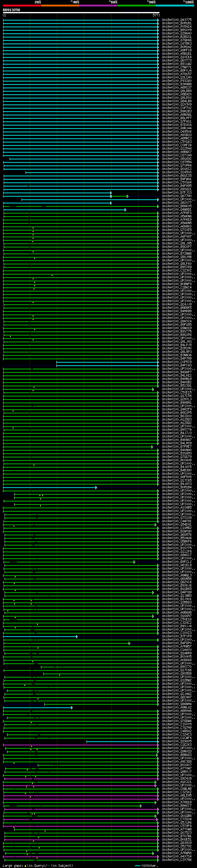197x868 pixels.
Task: Open hit UniRef100_C0P702
Action: click(x=177, y=108)
